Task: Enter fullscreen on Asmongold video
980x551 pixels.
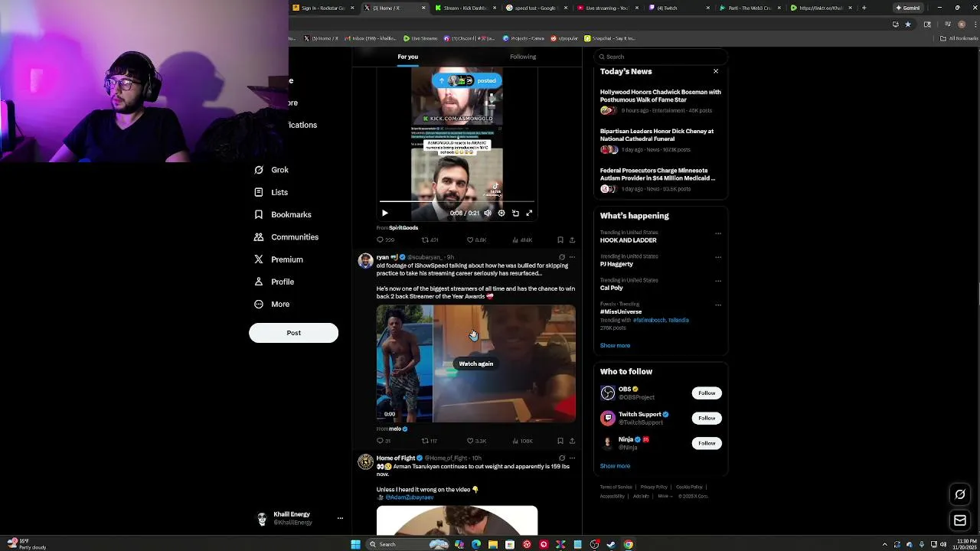Action: [x=529, y=213]
